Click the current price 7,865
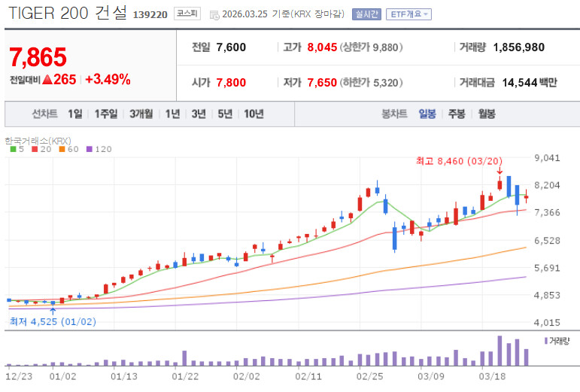 (38, 57)
